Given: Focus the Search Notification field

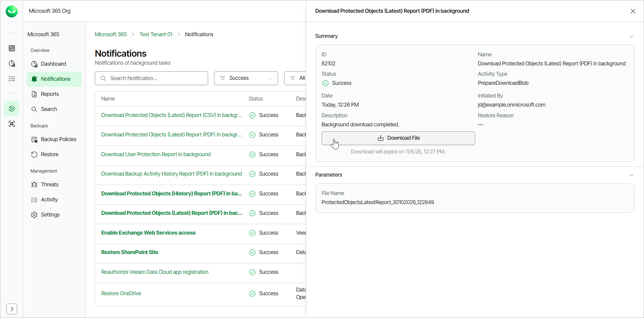Looking at the screenshot, I should (151, 78).
